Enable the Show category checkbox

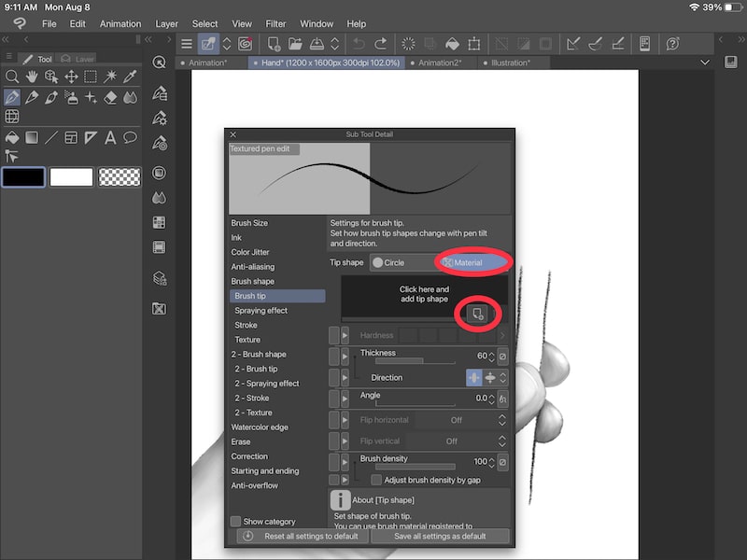tap(235, 521)
